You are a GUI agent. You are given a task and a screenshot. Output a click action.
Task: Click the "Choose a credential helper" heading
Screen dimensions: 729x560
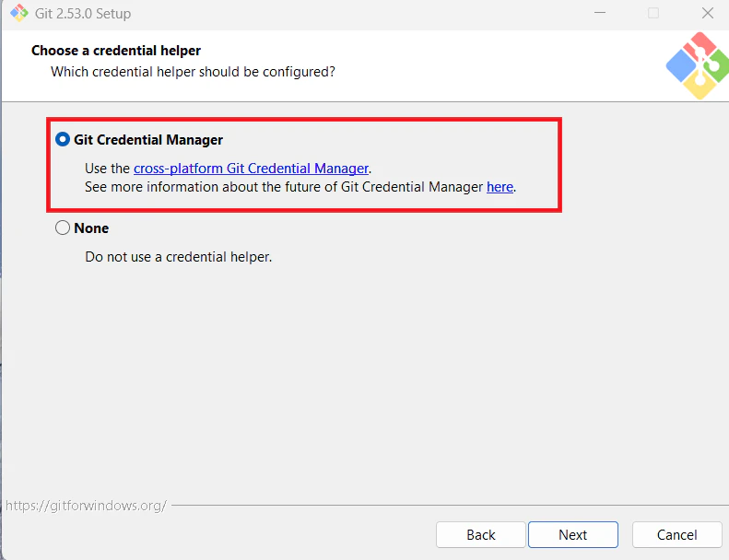116,51
